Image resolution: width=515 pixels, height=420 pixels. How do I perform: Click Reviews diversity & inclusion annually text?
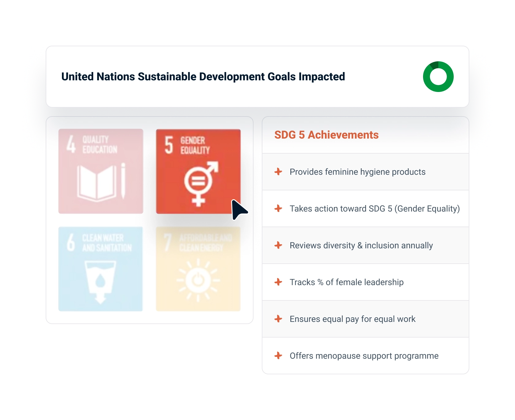(361, 245)
